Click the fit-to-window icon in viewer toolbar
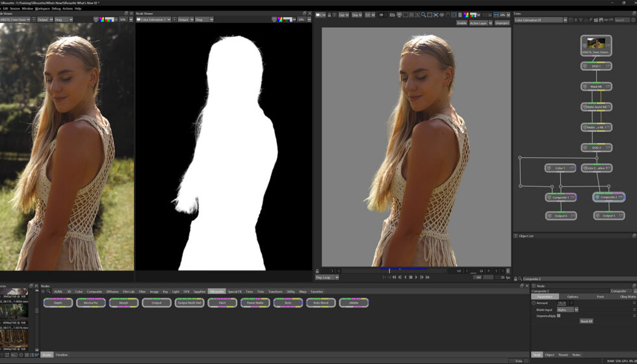This screenshot has width=637, height=364. [x=435, y=15]
